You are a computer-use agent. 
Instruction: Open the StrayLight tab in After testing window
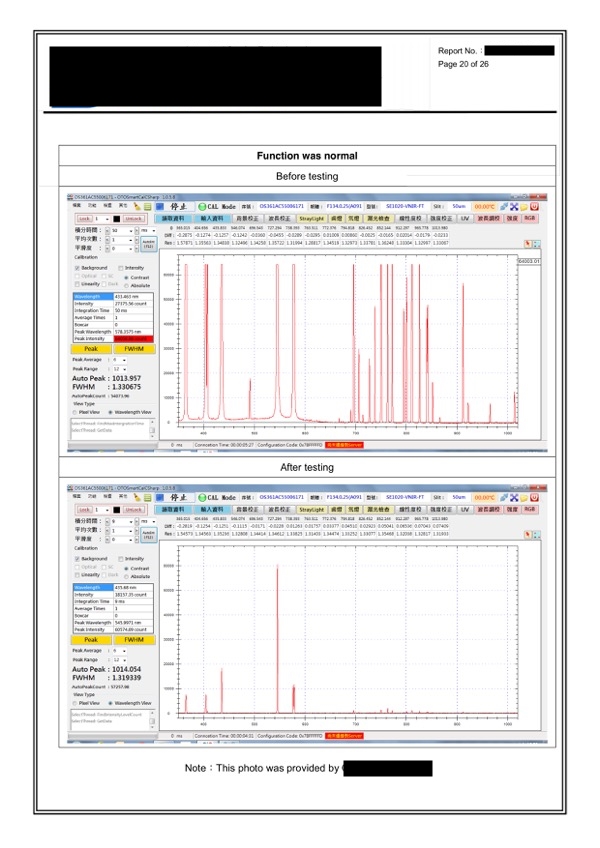point(312,509)
